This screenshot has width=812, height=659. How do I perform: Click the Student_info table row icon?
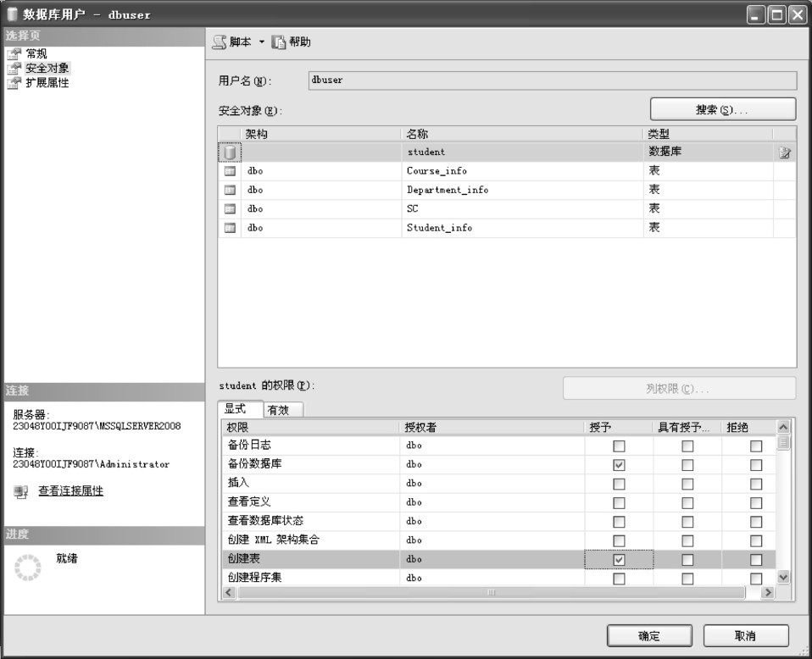coord(230,228)
